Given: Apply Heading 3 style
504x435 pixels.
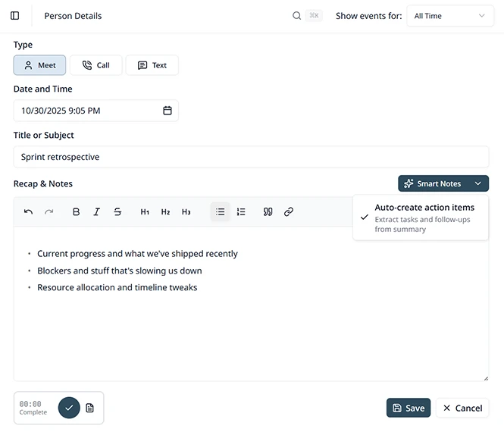Looking at the screenshot, I should pyautogui.click(x=186, y=211).
